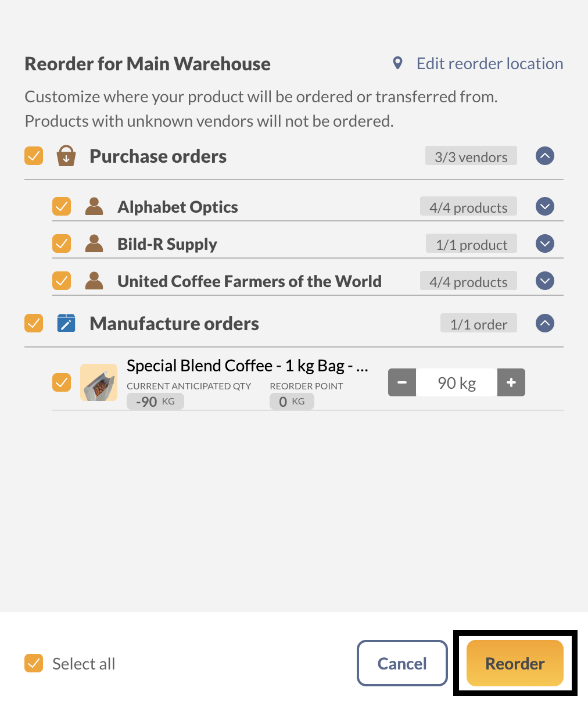Click the Special Blend Coffee product thumbnail
This screenshot has width=588, height=709.
tap(99, 382)
